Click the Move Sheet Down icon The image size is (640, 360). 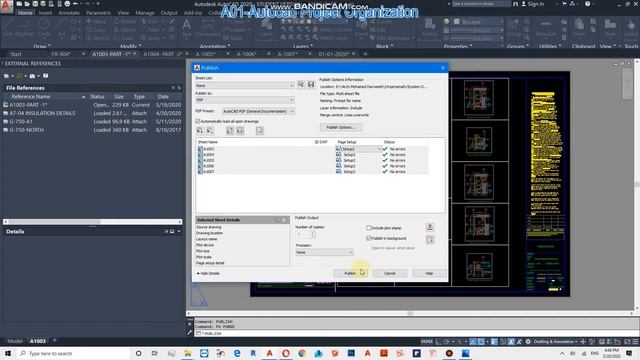(x=240, y=131)
